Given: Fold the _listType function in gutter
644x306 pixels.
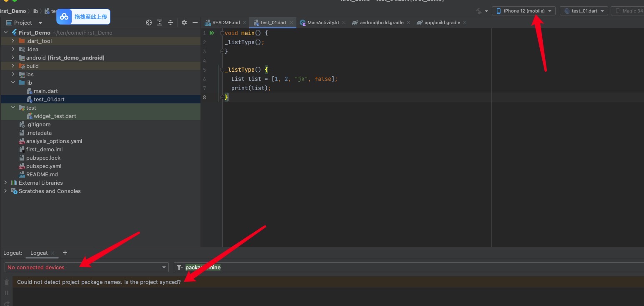Looking at the screenshot, I should 222,70.
